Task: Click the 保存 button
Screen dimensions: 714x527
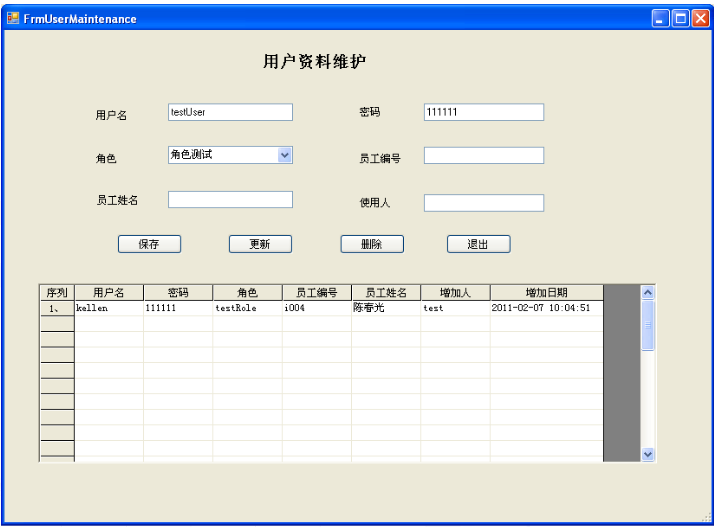Action: pyautogui.click(x=149, y=244)
